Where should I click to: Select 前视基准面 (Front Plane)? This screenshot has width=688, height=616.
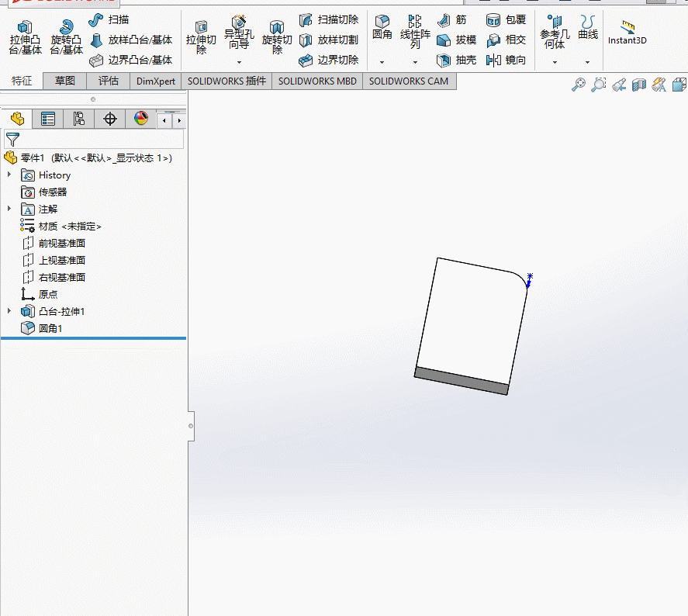pyautogui.click(x=53, y=243)
